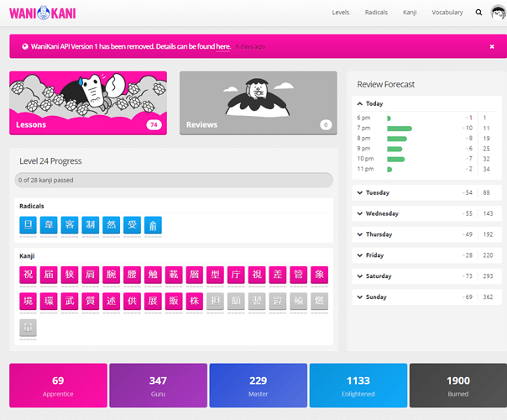Open the 客 radical tile
Viewport: 507px width, 420px height.
point(70,224)
